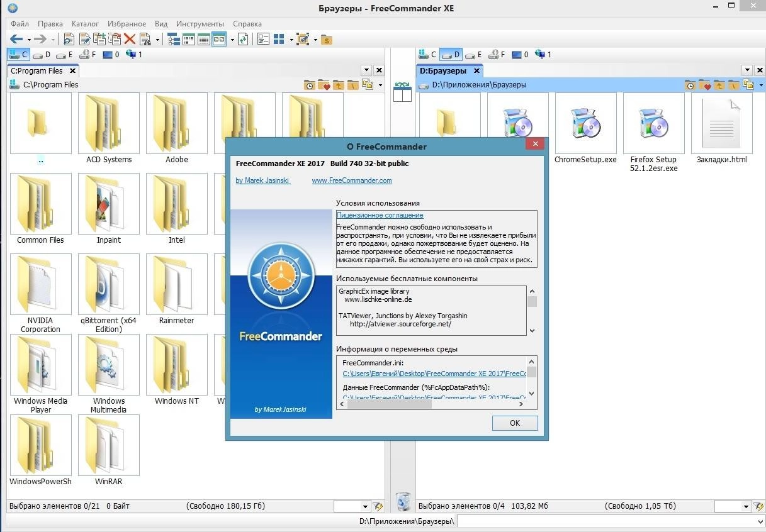Click the orange S folder toolbar icon
The image size is (766, 532).
pos(326,40)
